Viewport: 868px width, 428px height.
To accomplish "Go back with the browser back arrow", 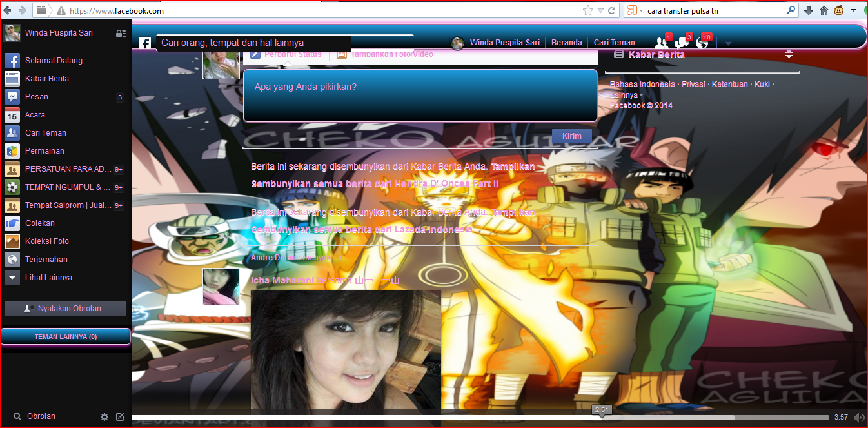I will point(8,10).
